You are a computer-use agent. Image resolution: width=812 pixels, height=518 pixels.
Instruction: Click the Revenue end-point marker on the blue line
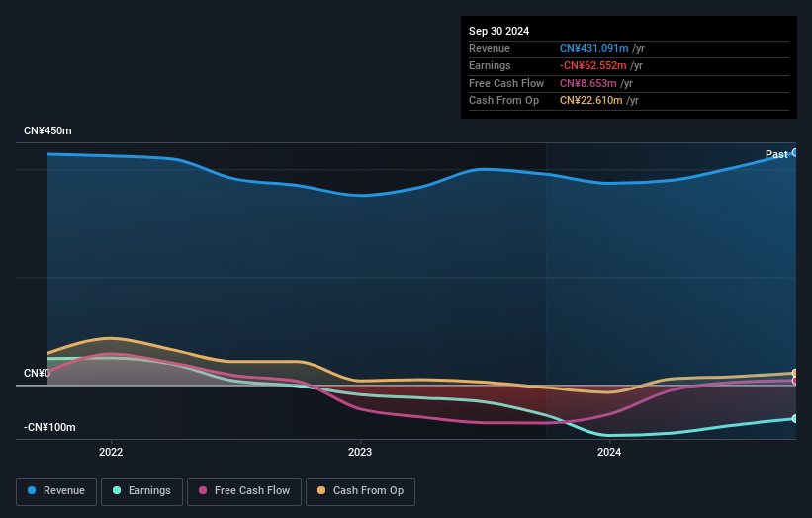point(795,152)
